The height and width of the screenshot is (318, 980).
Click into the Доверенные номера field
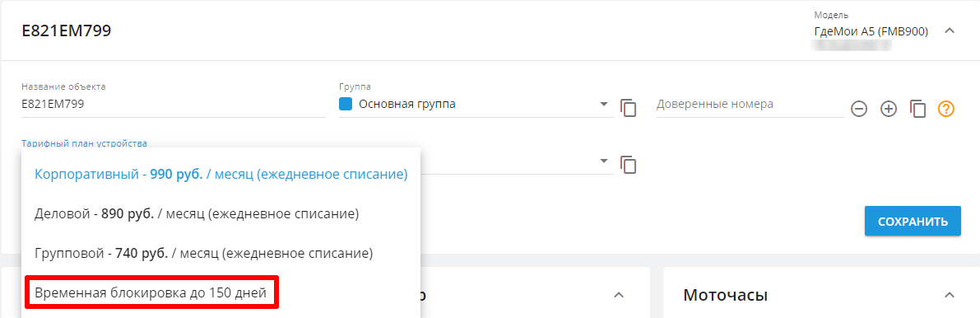tap(750, 105)
